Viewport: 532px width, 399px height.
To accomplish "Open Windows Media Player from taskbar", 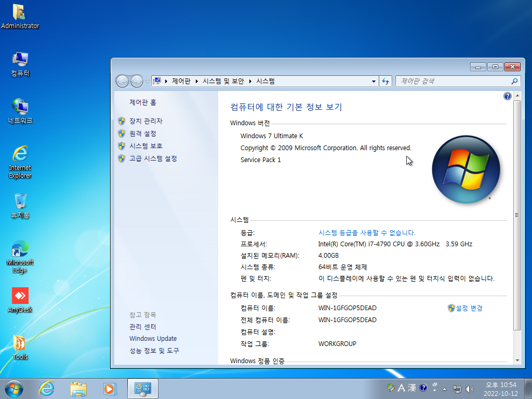I will click(x=110, y=389).
